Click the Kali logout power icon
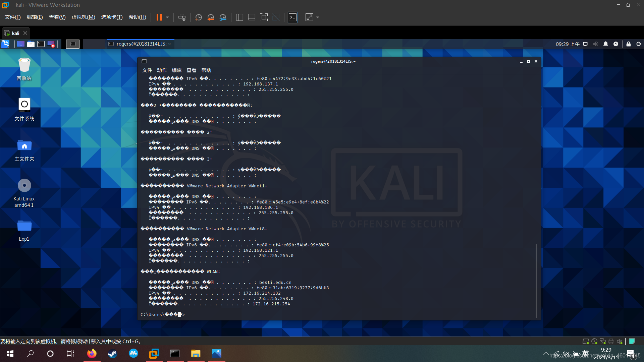The image size is (644, 362). (x=639, y=44)
